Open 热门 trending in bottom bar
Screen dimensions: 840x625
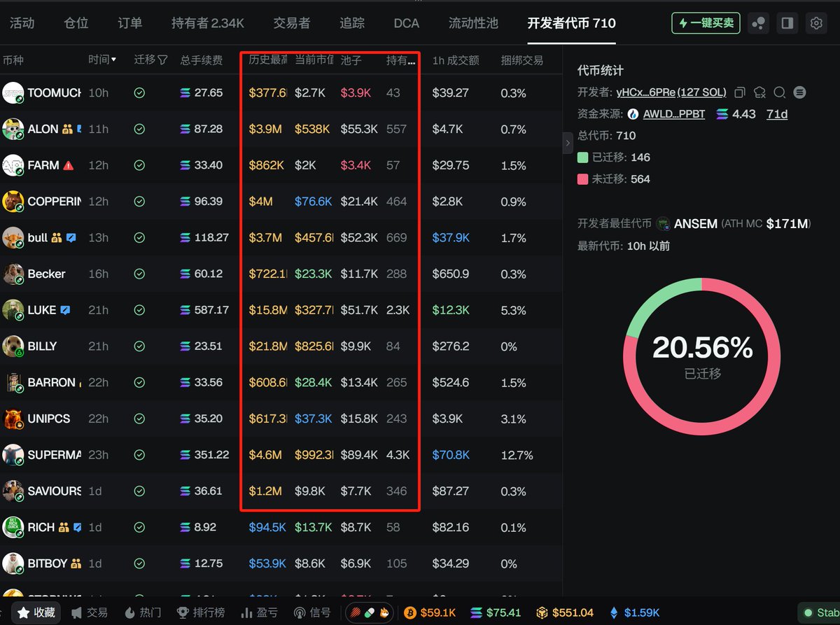tap(142, 612)
